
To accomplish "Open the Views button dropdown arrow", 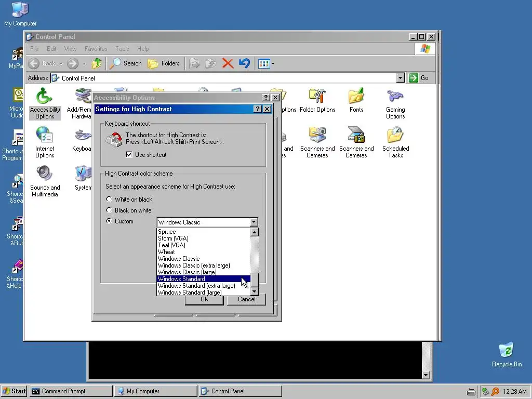I will click(x=273, y=63).
